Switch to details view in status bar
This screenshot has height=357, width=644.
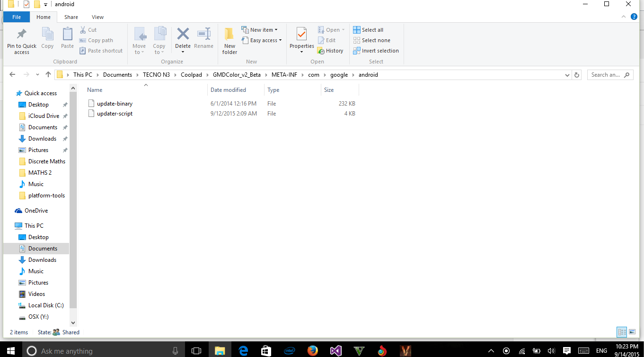[622, 332]
